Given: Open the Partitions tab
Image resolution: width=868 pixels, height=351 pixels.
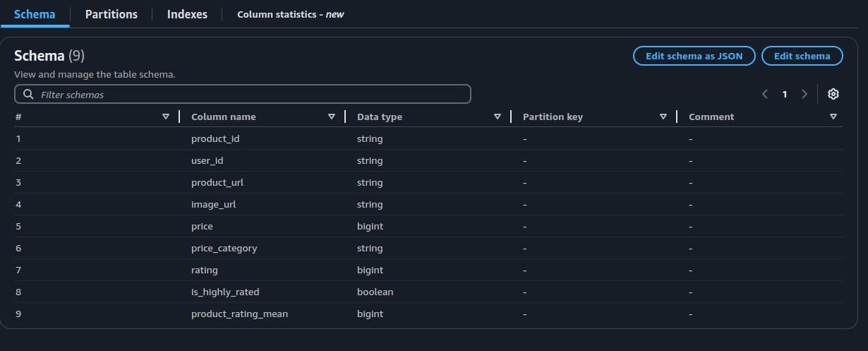Looking at the screenshot, I should pos(111,14).
